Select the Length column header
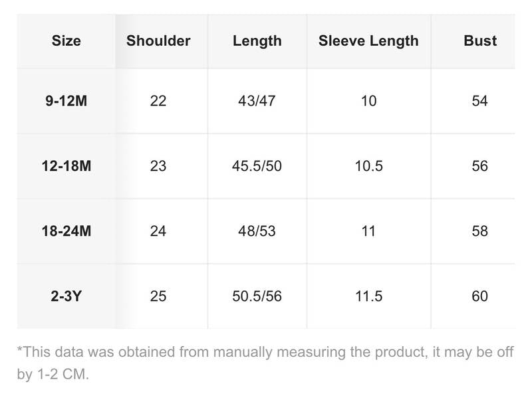Screen dimensions: 532x398 point(257,41)
